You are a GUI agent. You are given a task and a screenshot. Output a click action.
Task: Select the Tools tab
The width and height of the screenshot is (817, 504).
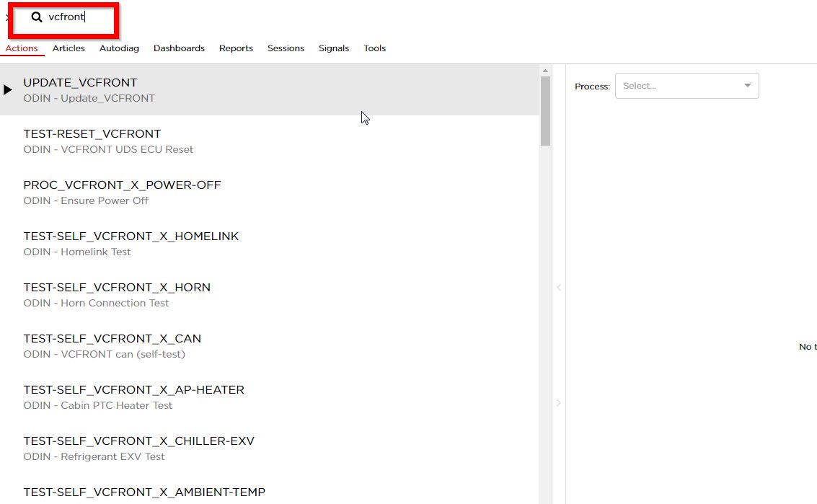375,48
